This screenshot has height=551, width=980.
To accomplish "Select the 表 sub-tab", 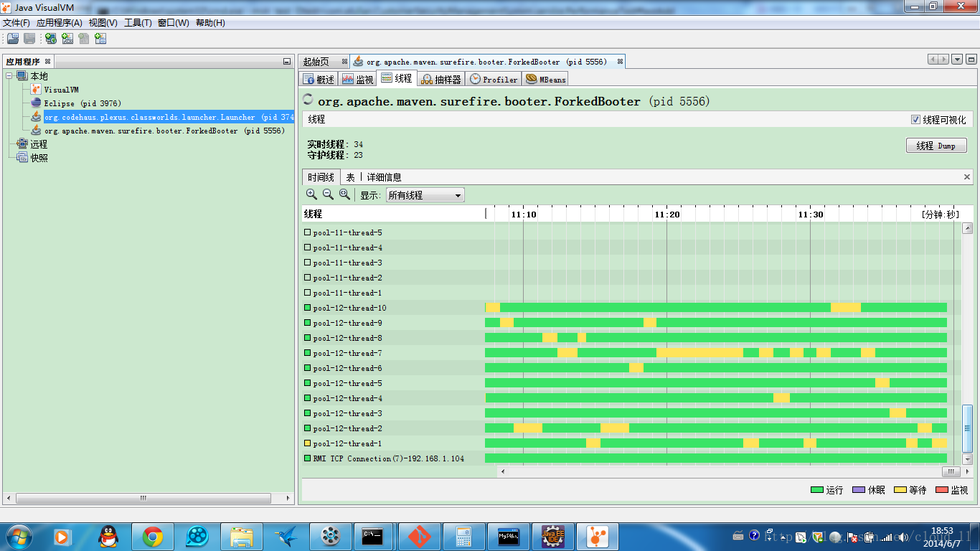I will pyautogui.click(x=350, y=177).
